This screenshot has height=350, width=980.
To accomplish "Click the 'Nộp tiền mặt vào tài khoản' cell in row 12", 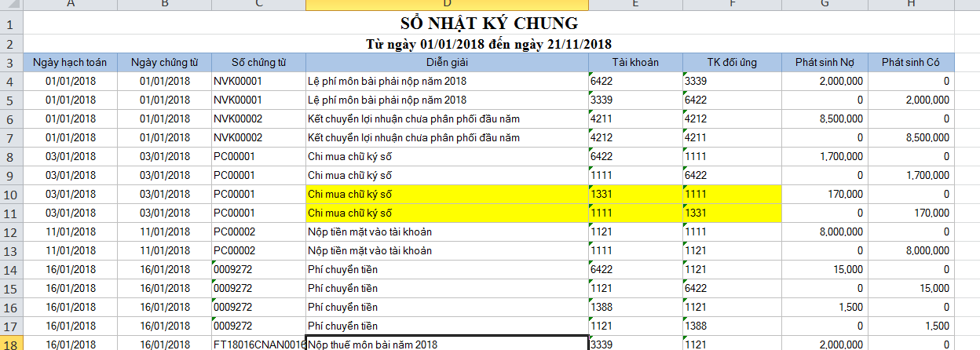I will click(x=447, y=232).
